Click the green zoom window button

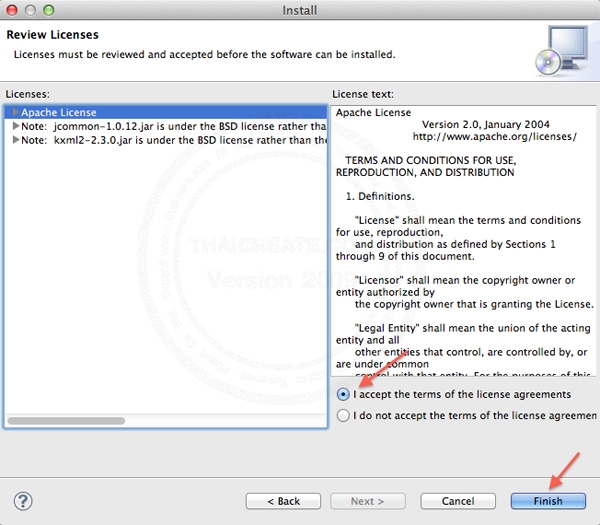(49, 10)
